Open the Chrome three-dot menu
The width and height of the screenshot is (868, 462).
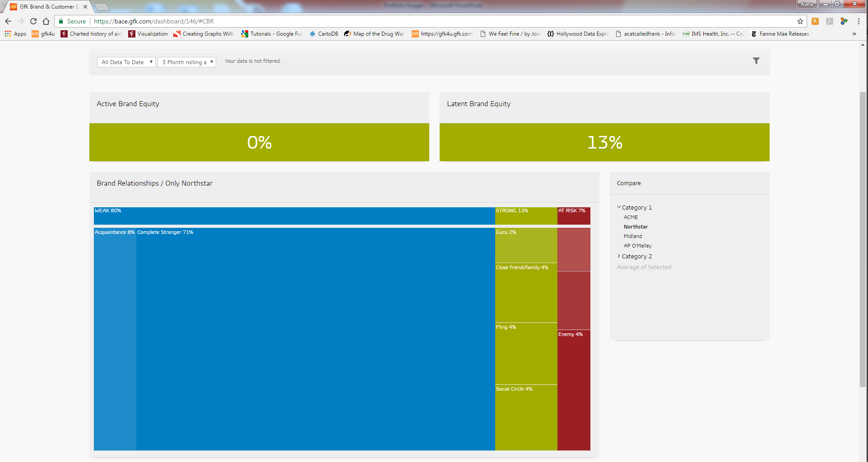pyautogui.click(x=859, y=21)
